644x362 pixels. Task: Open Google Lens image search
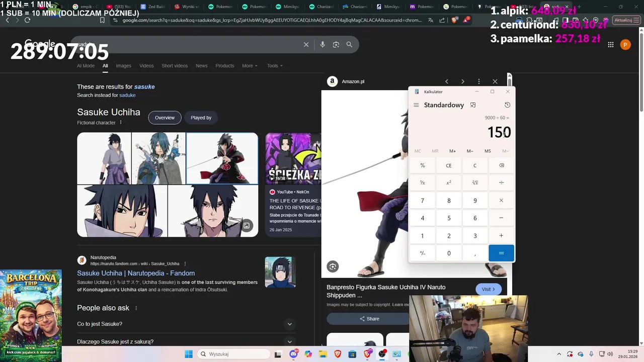(336, 45)
